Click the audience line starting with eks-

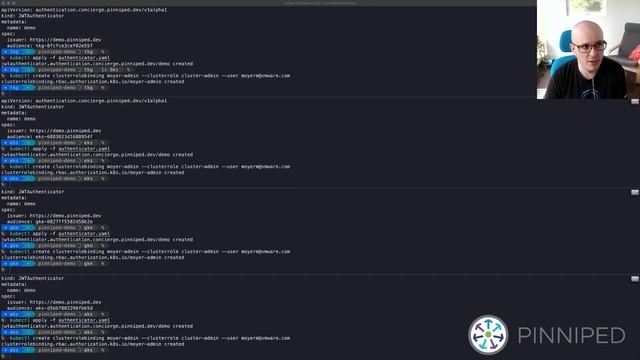[50, 137]
